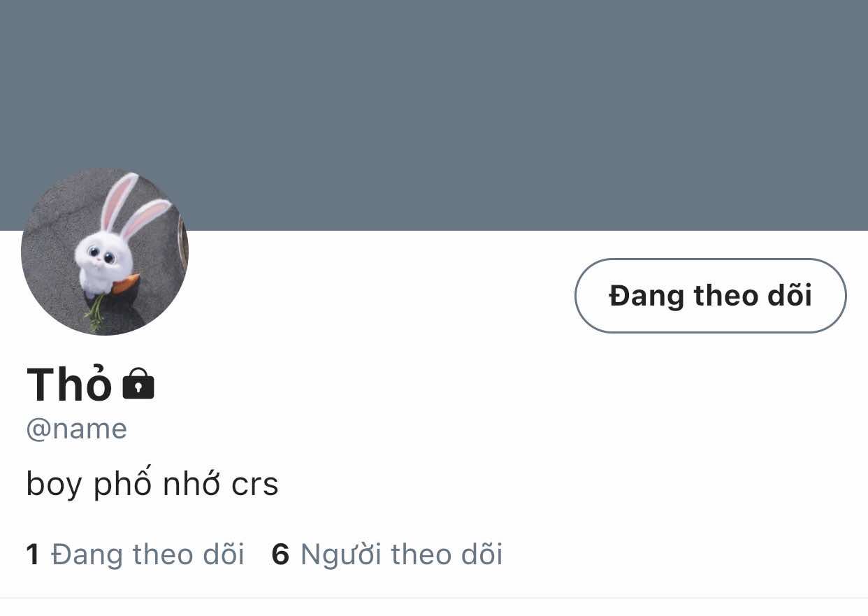Click the following count number 1
868x616 pixels.
coord(32,554)
